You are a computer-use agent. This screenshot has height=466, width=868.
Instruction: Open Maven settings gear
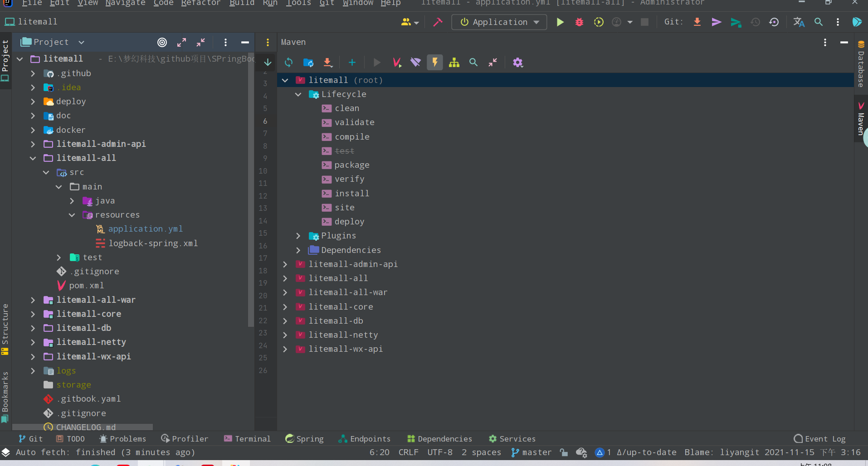coord(518,63)
